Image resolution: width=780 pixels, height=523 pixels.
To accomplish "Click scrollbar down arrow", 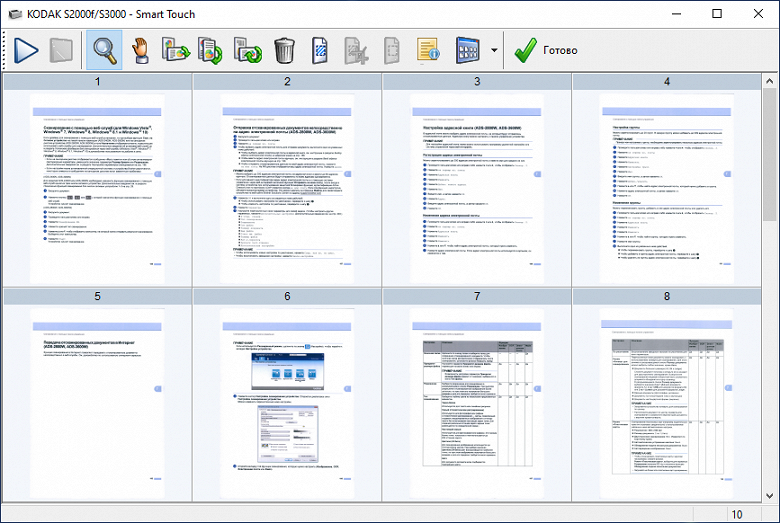I will tap(770, 495).
